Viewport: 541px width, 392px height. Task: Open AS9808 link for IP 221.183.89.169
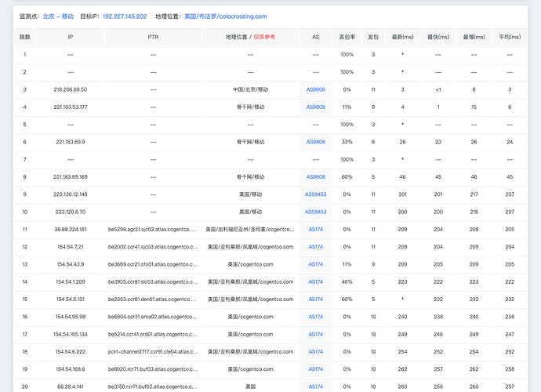(316, 176)
